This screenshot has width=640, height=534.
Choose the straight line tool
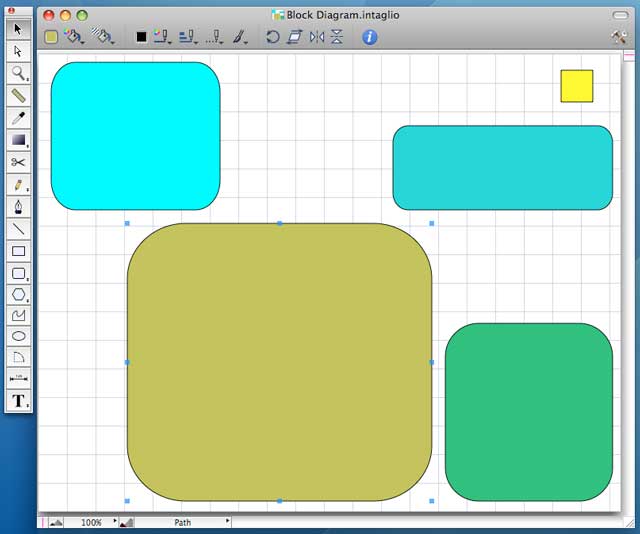[18, 229]
